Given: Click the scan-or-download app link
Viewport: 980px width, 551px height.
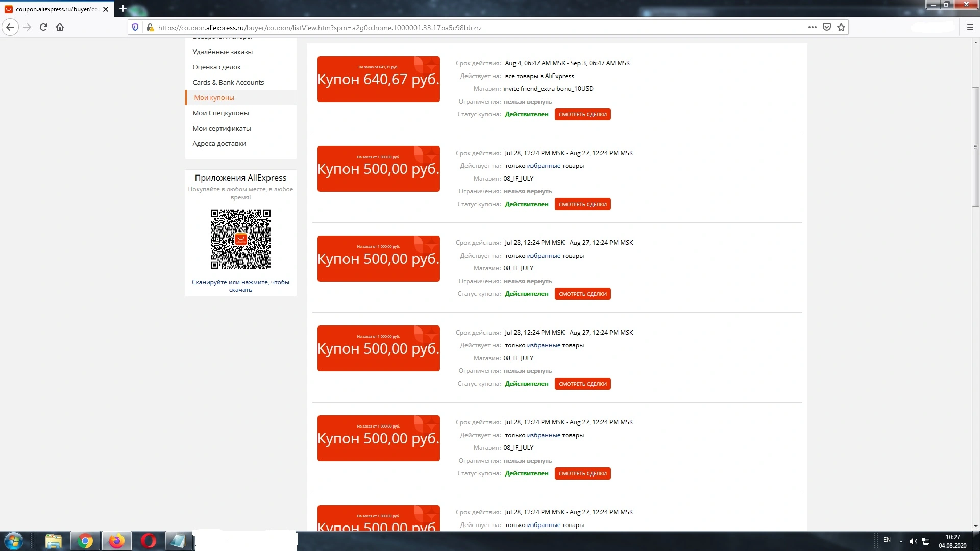Looking at the screenshot, I should (240, 286).
